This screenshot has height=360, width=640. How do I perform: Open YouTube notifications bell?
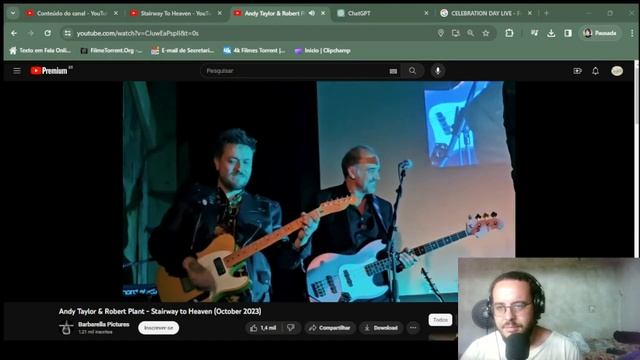pos(596,71)
